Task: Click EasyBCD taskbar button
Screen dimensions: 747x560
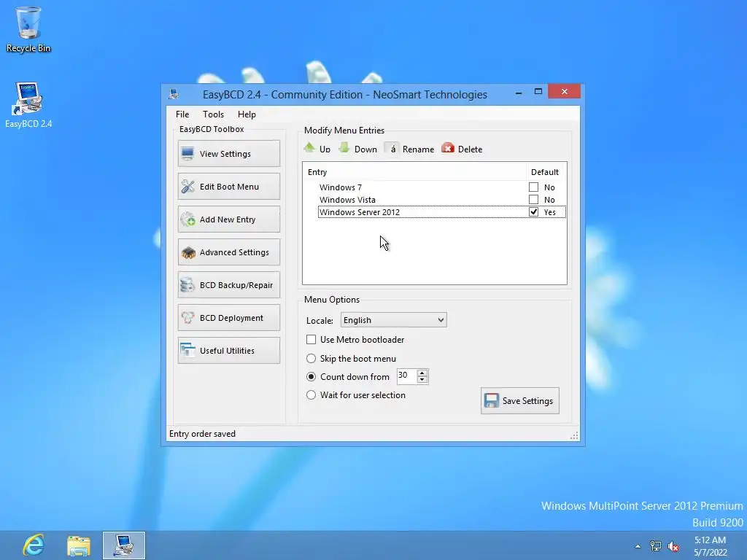Action: [124, 545]
